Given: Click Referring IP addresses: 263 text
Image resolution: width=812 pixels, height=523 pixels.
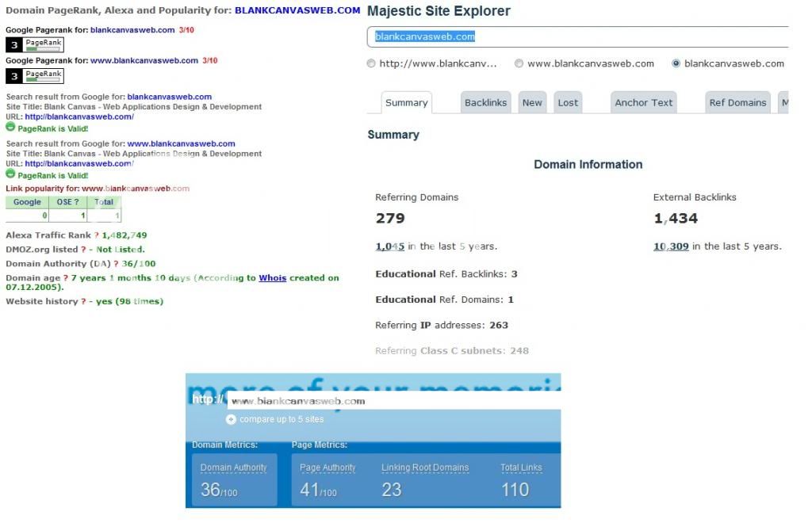Looking at the screenshot, I should (x=442, y=326).
